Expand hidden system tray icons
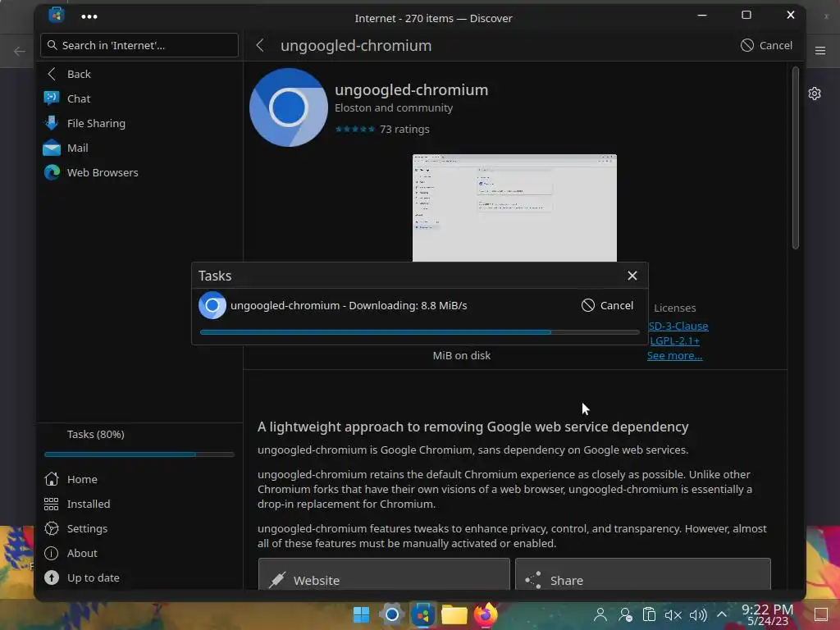The width and height of the screenshot is (840, 630). [722, 614]
